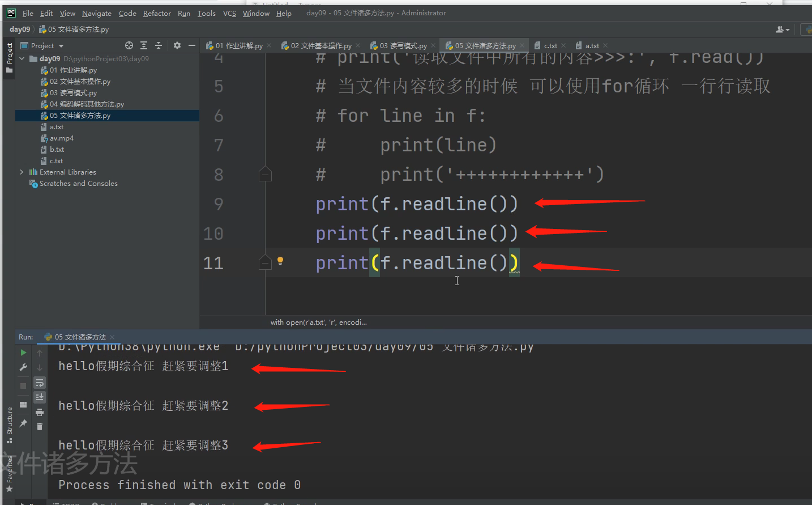Click the PyCharm logo icon
Image resolution: width=812 pixels, height=505 pixels.
tap(11, 13)
